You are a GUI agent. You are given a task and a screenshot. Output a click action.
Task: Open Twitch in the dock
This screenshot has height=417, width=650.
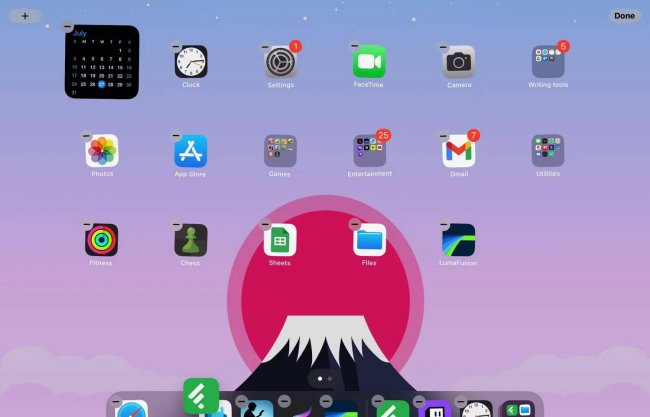pos(435,409)
